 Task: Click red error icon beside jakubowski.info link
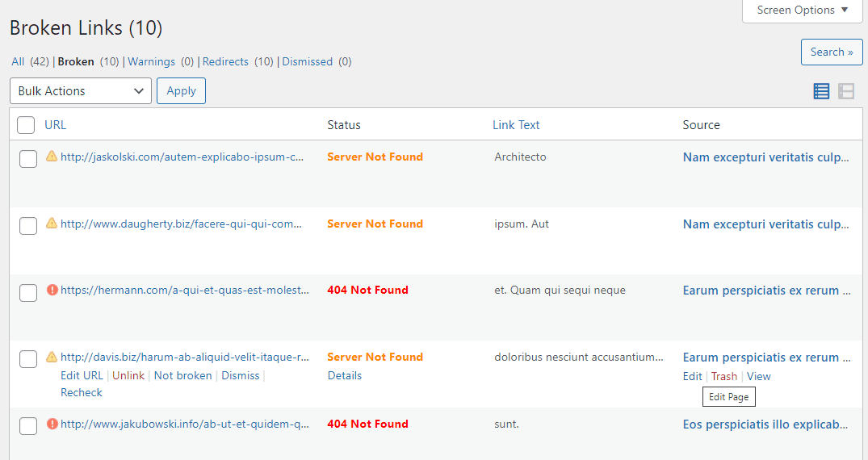[x=52, y=424]
